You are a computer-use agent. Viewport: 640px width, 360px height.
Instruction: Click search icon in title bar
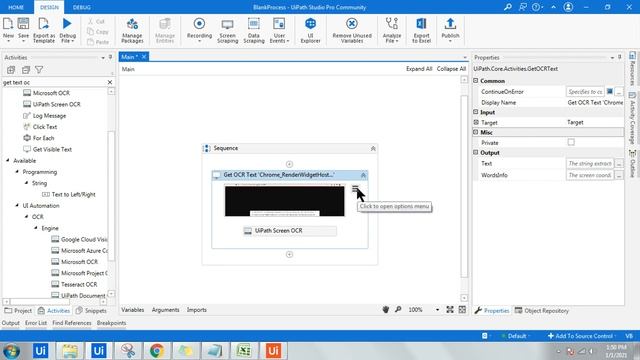pyautogui.click(x=508, y=7)
